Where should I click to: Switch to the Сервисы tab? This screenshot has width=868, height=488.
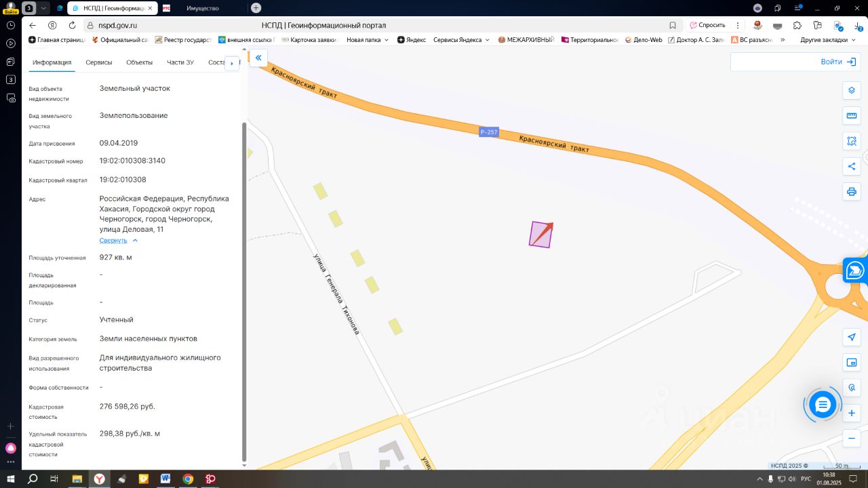pos(99,62)
